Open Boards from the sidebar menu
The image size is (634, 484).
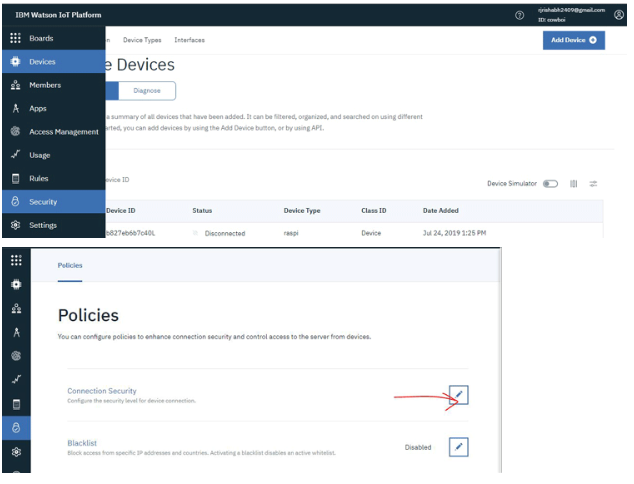41,38
